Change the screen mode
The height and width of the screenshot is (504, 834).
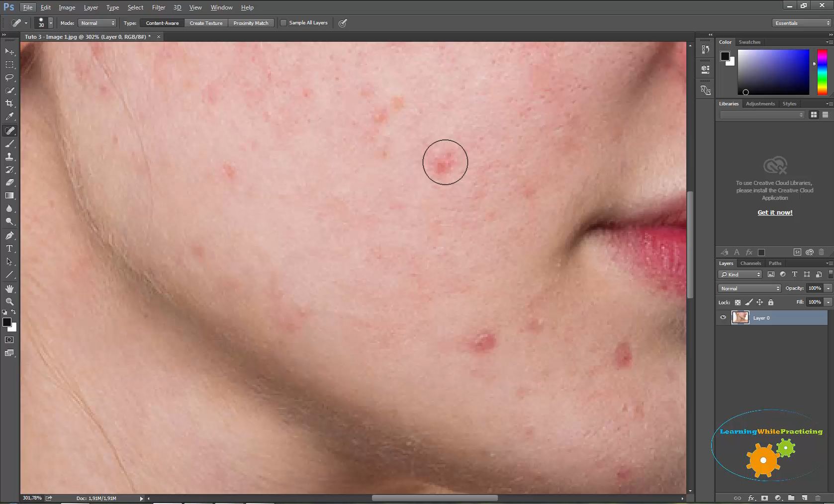coord(9,353)
